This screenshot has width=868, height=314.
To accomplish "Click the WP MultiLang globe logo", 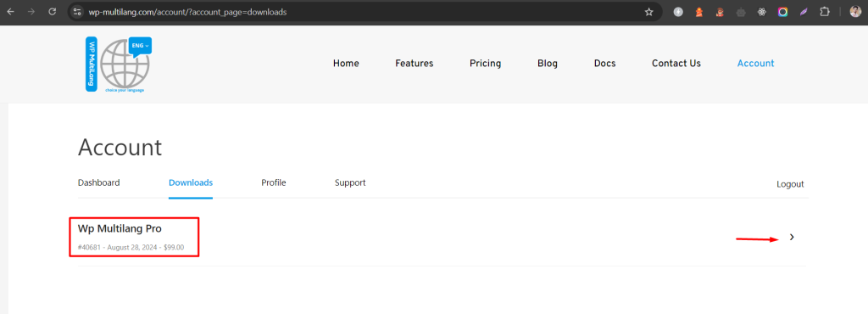I will click(x=119, y=64).
